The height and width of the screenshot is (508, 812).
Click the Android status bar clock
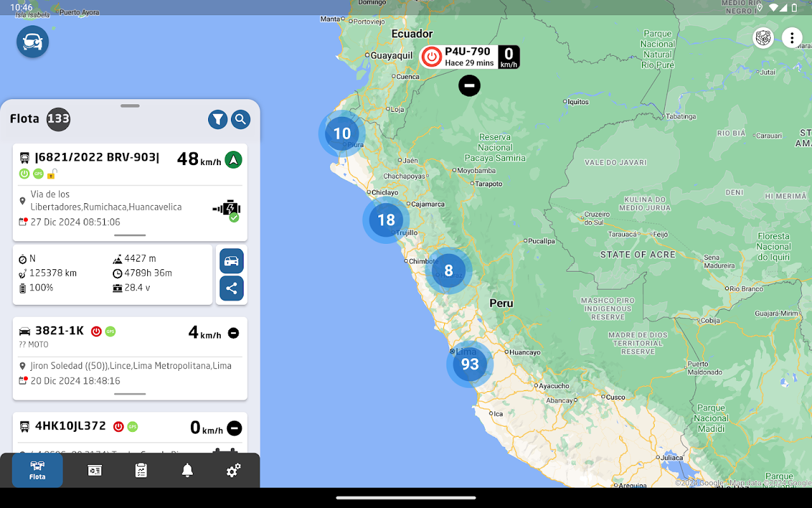click(x=21, y=8)
